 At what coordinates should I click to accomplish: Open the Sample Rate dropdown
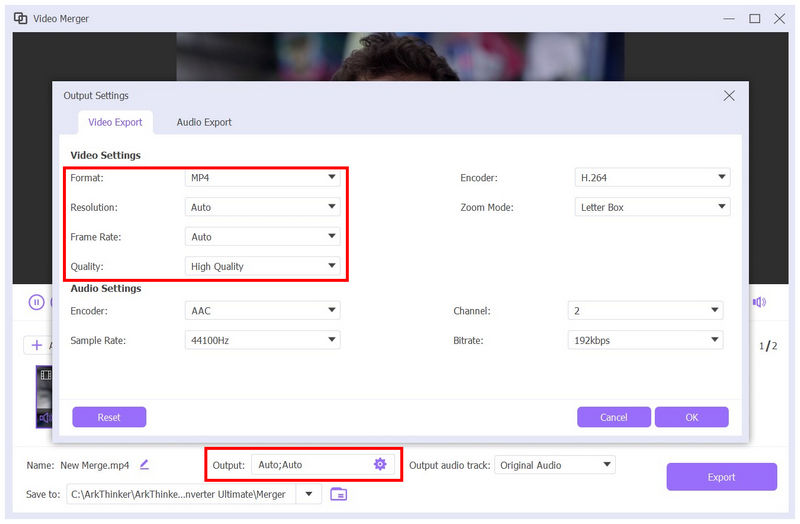(262, 340)
